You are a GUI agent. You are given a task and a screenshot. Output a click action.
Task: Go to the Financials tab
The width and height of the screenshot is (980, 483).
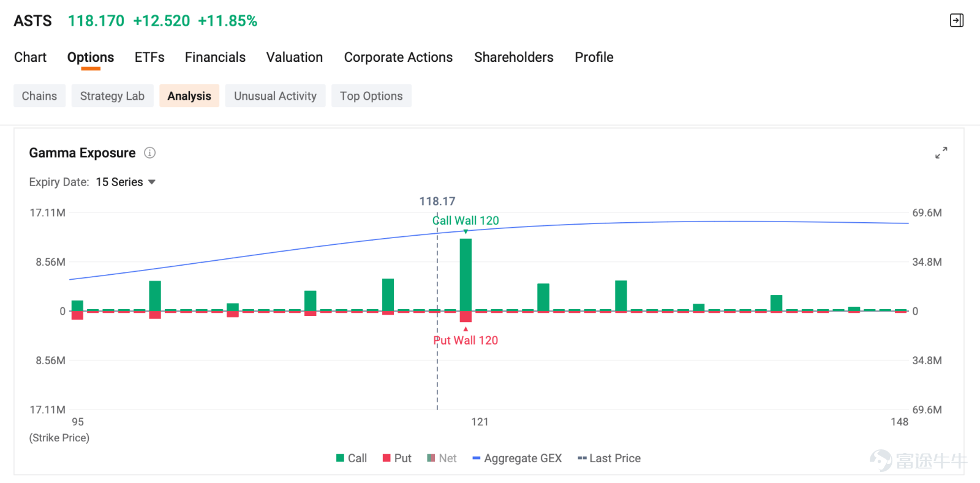[215, 57]
